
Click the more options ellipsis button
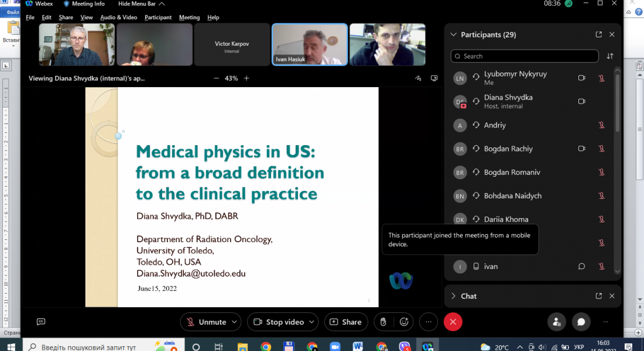click(429, 322)
